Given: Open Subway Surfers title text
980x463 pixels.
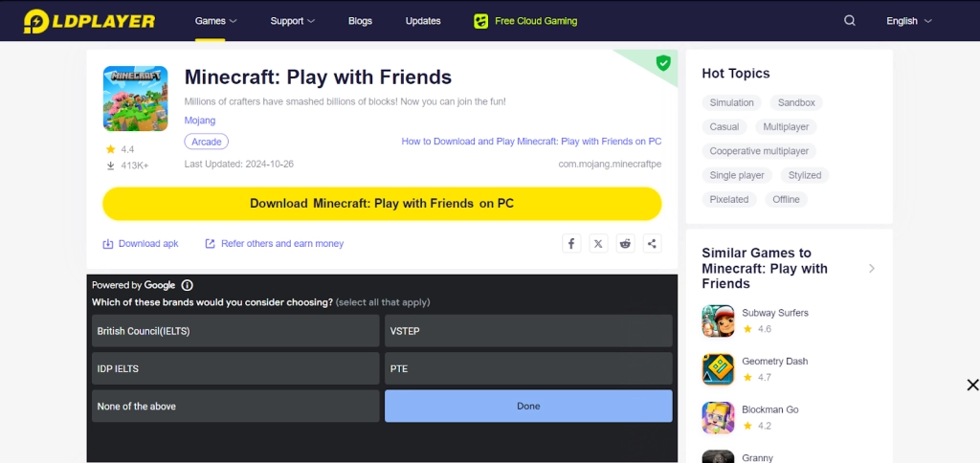Looking at the screenshot, I should pos(775,313).
